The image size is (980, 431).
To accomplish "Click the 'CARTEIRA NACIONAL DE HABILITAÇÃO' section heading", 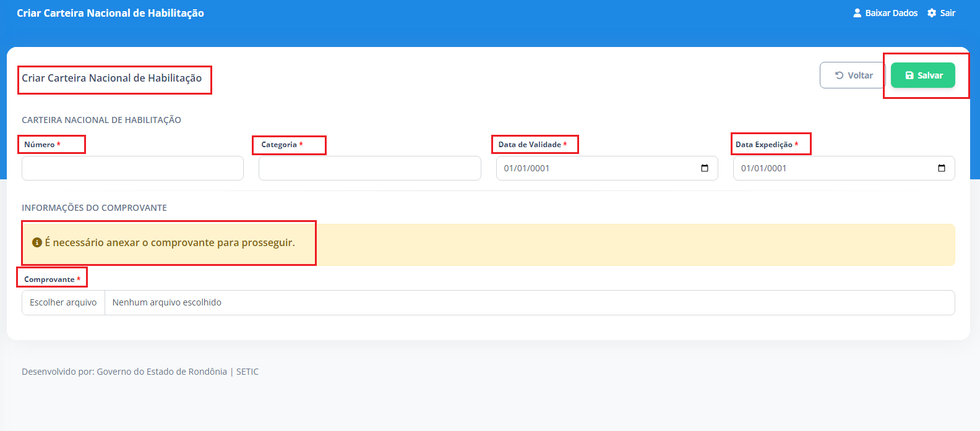I will tap(101, 120).
